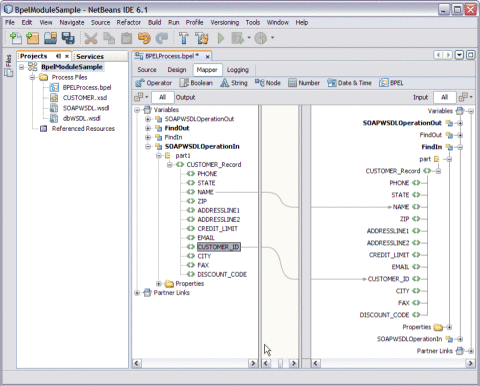Click the Copy toolbar icon

click(x=109, y=38)
